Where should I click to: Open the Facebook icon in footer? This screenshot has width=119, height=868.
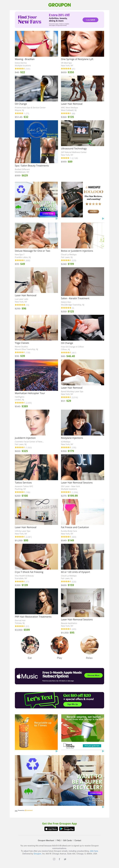59,859
